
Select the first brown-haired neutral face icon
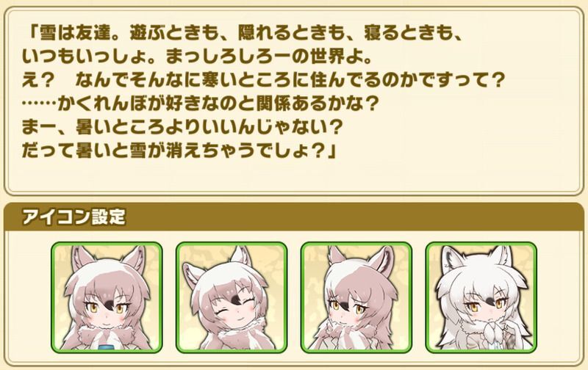point(107,298)
